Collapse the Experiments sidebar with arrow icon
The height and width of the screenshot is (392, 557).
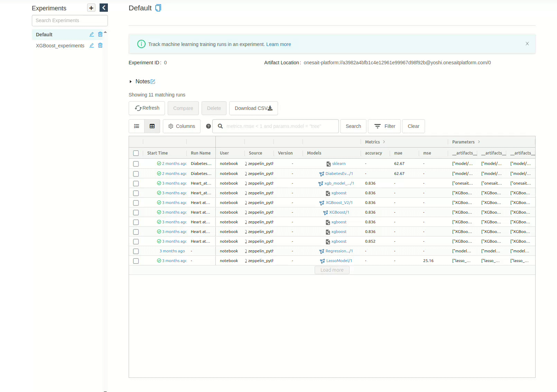click(104, 8)
